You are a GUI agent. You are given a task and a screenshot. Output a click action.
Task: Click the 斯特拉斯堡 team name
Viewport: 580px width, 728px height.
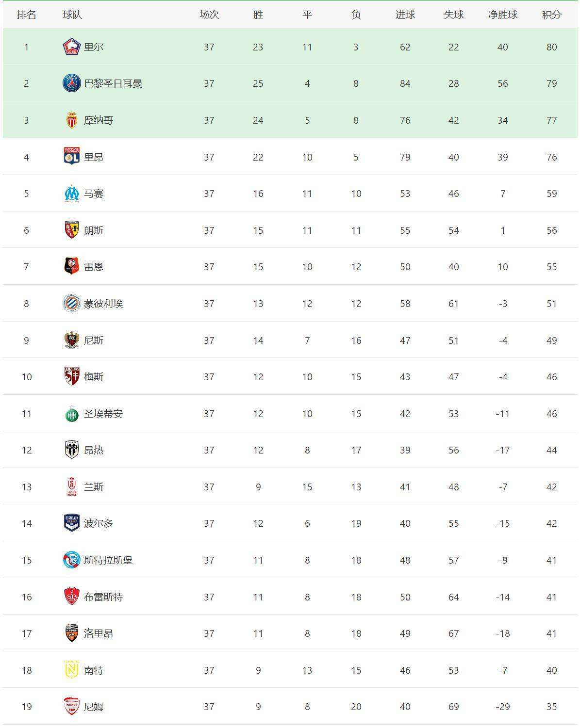[x=108, y=560]
